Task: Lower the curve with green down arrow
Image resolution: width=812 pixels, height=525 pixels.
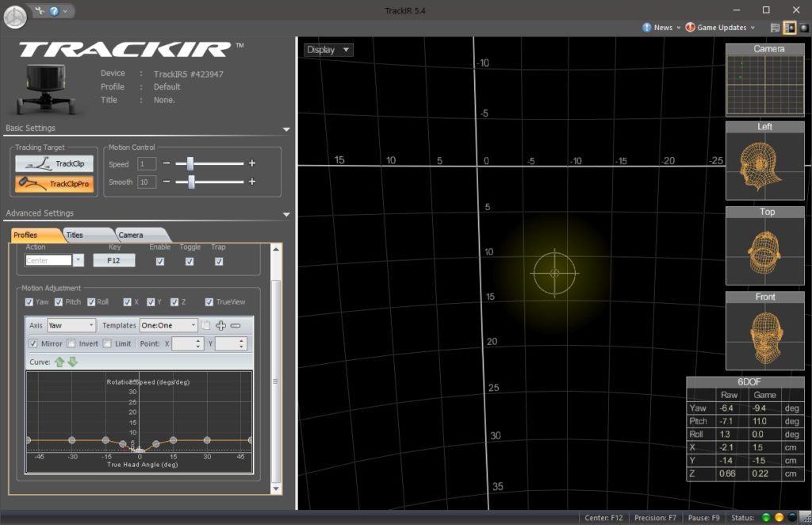Action: pos(72,362)
